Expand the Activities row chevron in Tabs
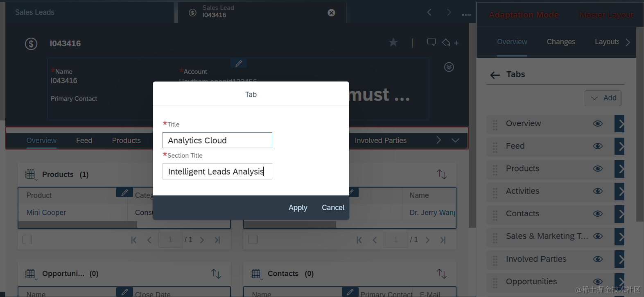 pos(619,191)
